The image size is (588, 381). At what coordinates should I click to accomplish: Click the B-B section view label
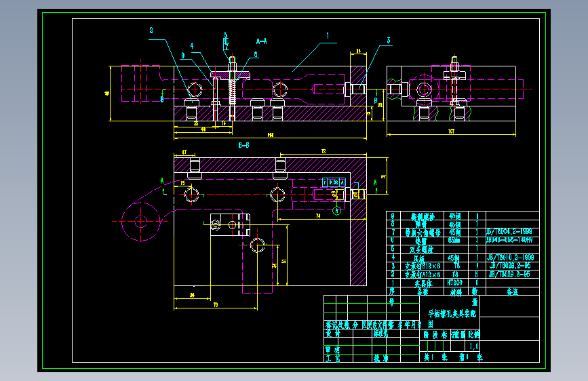(243, 145)
